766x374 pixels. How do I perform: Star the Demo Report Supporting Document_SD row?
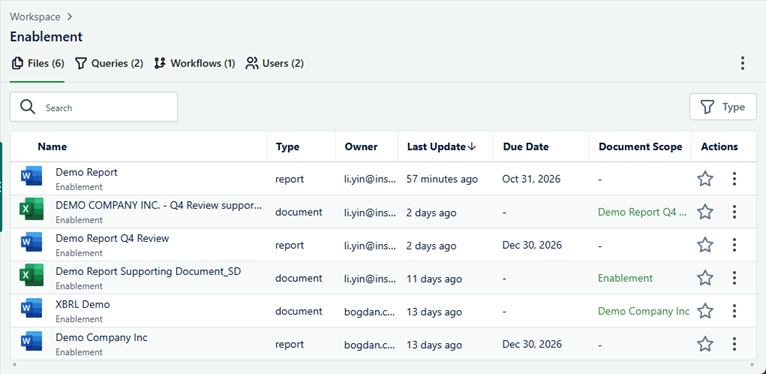coord(705,278)
